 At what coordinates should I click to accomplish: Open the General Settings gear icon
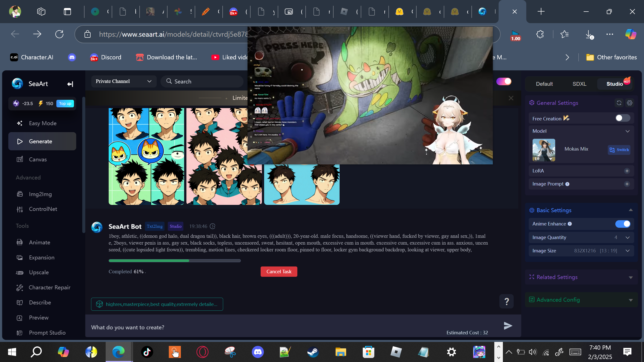coord(630,103)
